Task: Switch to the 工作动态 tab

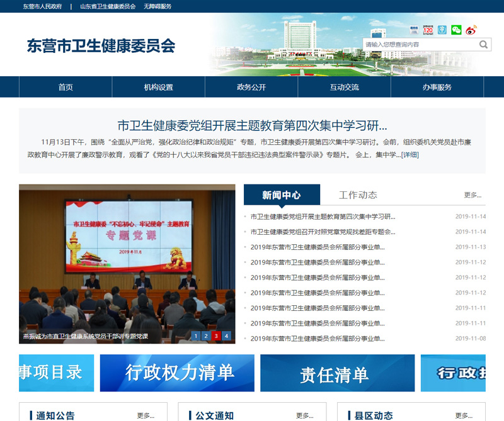Action: [358, 195]
